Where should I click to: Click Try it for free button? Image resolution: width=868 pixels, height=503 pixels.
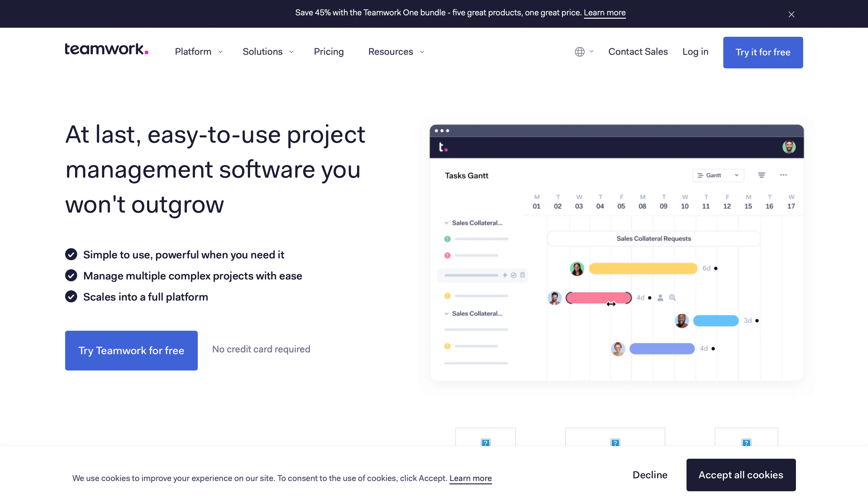tap(763, 52)
